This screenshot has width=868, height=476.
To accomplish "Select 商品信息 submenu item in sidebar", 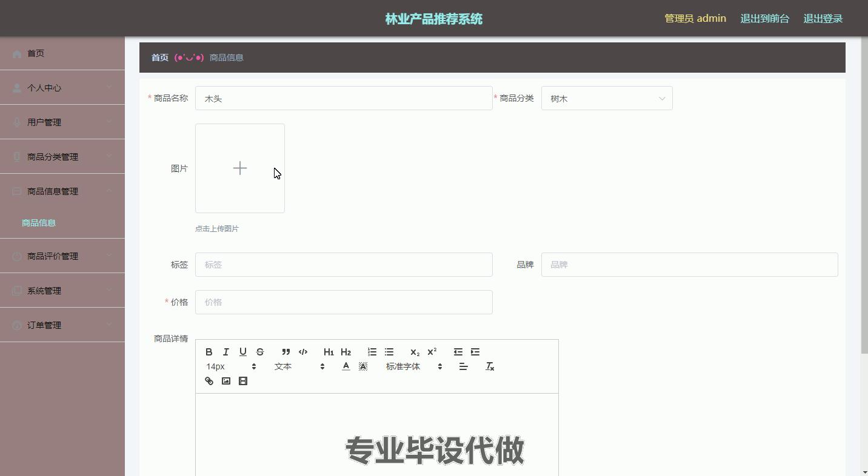I will click(39, 223).
